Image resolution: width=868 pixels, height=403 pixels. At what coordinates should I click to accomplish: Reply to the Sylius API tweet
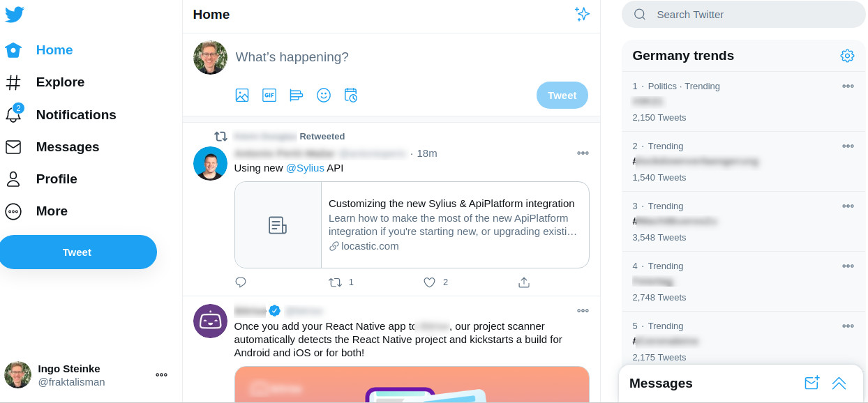[241, 282]
